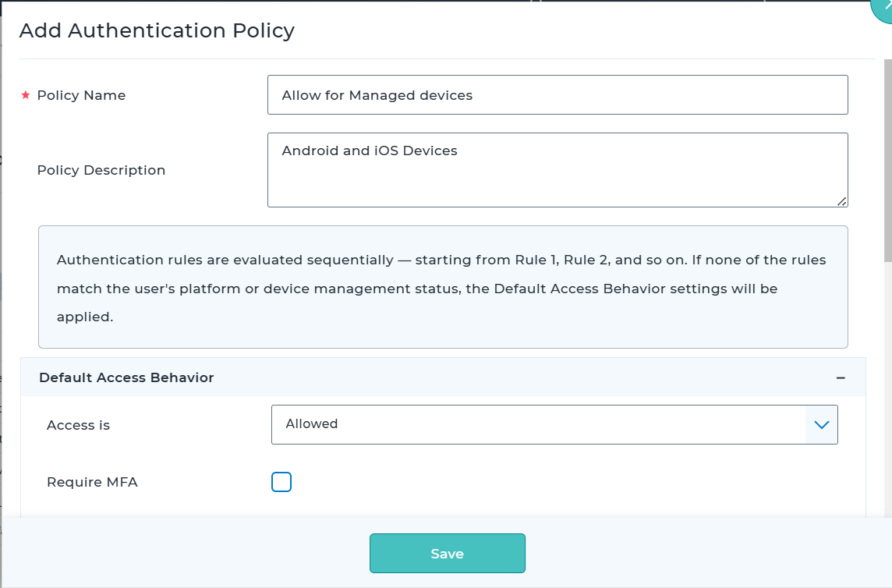Click the minus icon beside Default Access Behavior

point(841,377)
